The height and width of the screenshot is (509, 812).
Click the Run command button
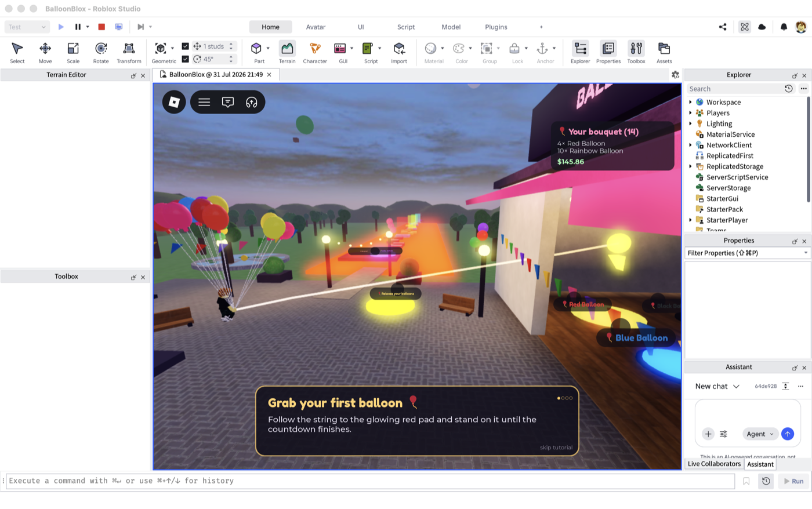tap(793, 481)
